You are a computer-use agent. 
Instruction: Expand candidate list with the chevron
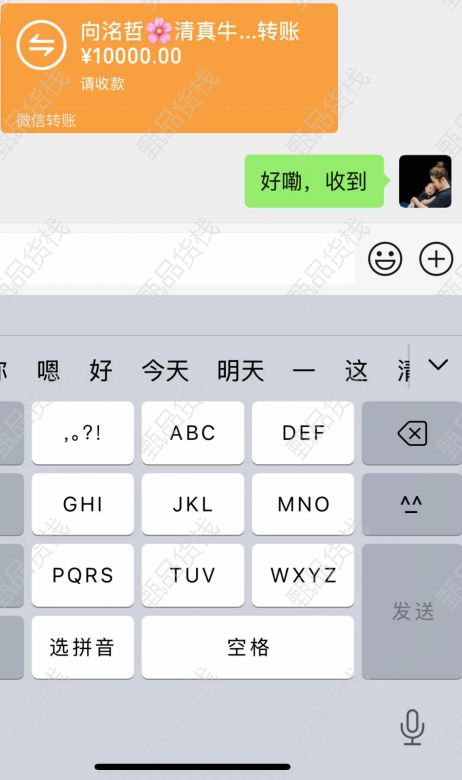[438, 365]
